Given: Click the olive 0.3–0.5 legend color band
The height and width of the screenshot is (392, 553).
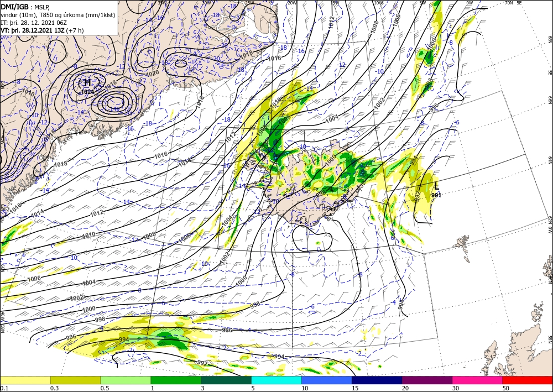Looking at the screenshot, I should 75,380.
